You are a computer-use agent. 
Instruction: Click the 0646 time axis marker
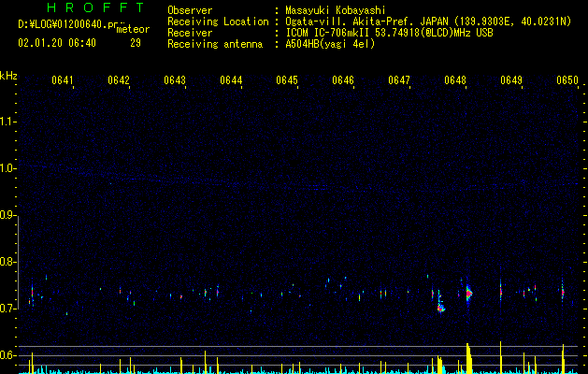[x=343, y=80]
